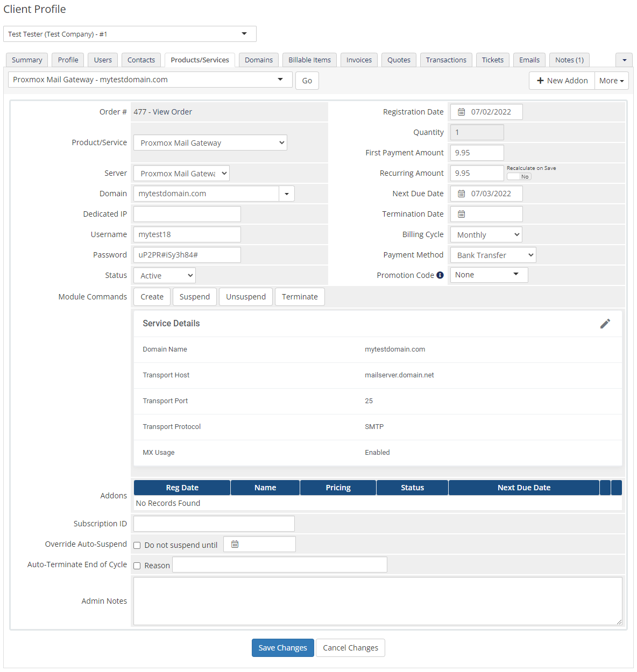Viewport: 637px width, 672px height.
Task: Click the Go button
Action: pyautogui.click(x=307, y=81)
